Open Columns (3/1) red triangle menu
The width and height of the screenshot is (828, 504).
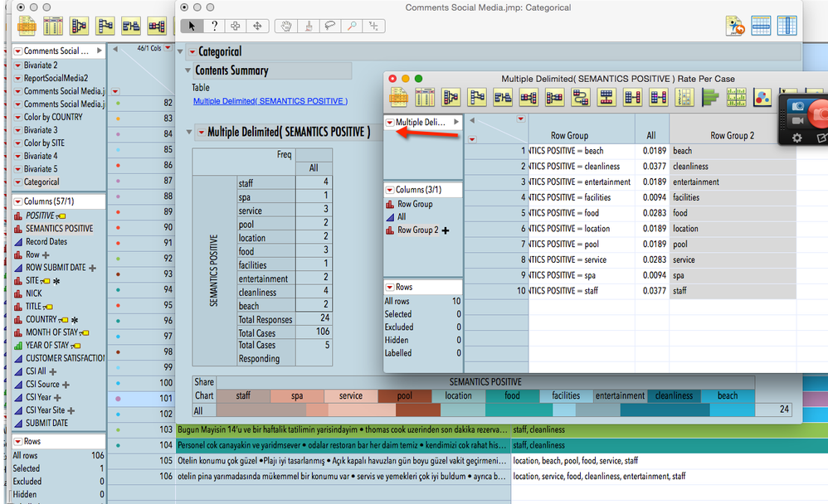(x=390, y=190)
